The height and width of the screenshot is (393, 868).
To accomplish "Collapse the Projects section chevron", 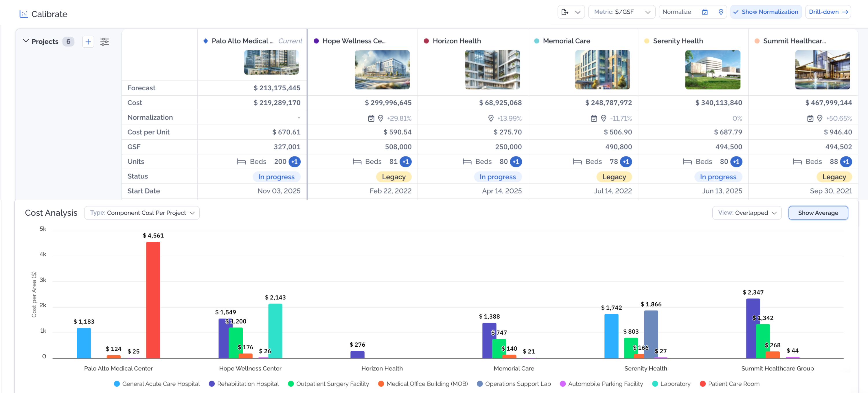I will point(26,41).
